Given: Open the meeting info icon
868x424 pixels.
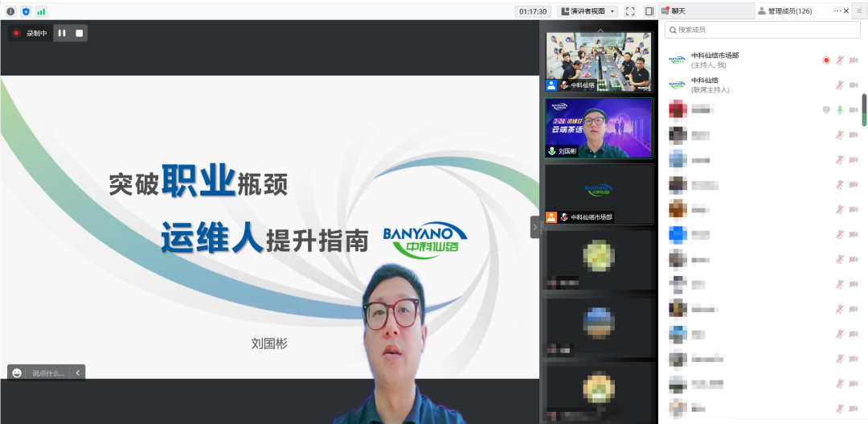Looking at the screenshot, I should (10, 11).
